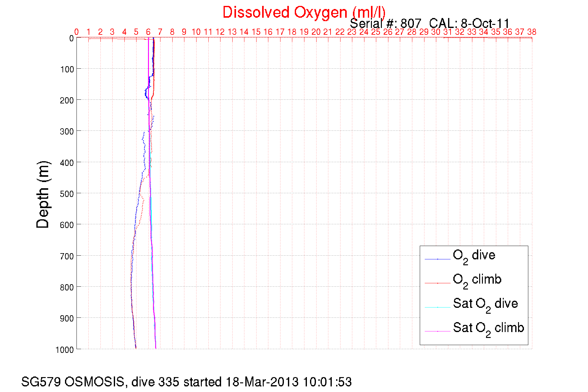This screenshot has height=392, width=588.
Task: Click depth tick label '800'
Action: [x=67, y=287]
